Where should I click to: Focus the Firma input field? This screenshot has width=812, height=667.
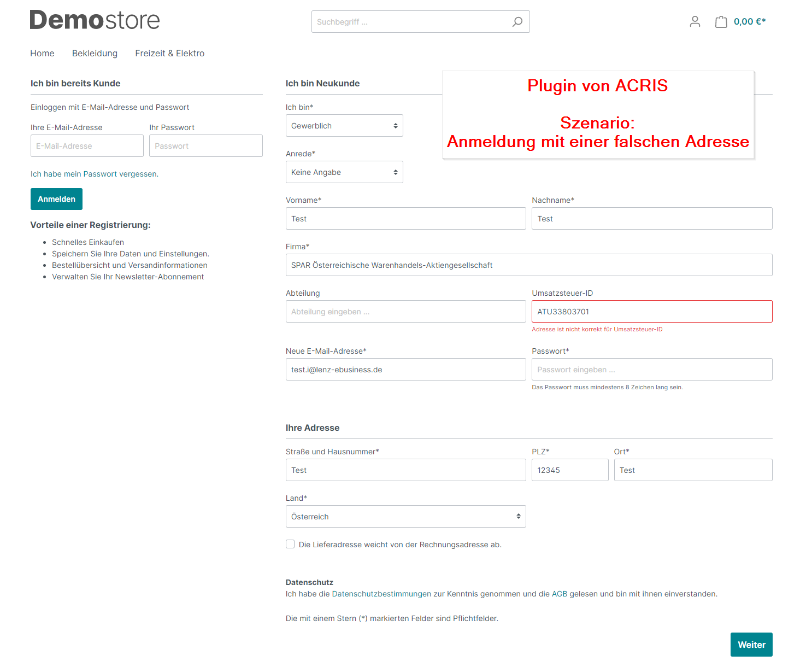[x=528, y=265]
